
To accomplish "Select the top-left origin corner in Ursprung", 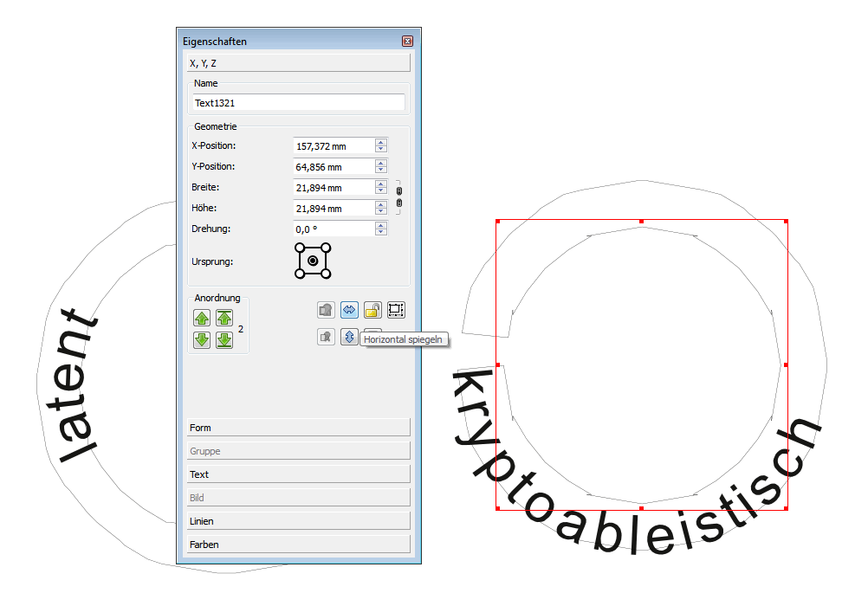I will (300, 248).
